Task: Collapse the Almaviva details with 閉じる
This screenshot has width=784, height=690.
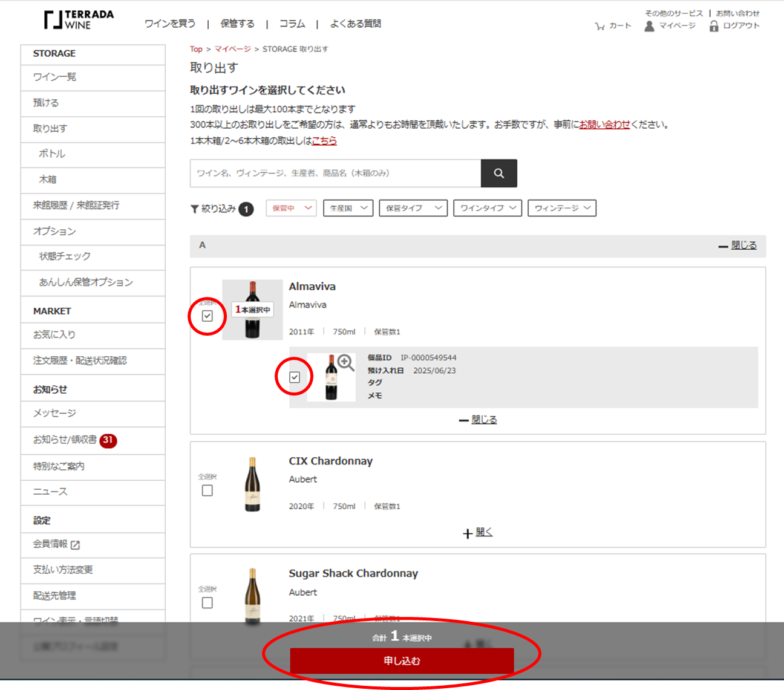Action: click(478, 420)
